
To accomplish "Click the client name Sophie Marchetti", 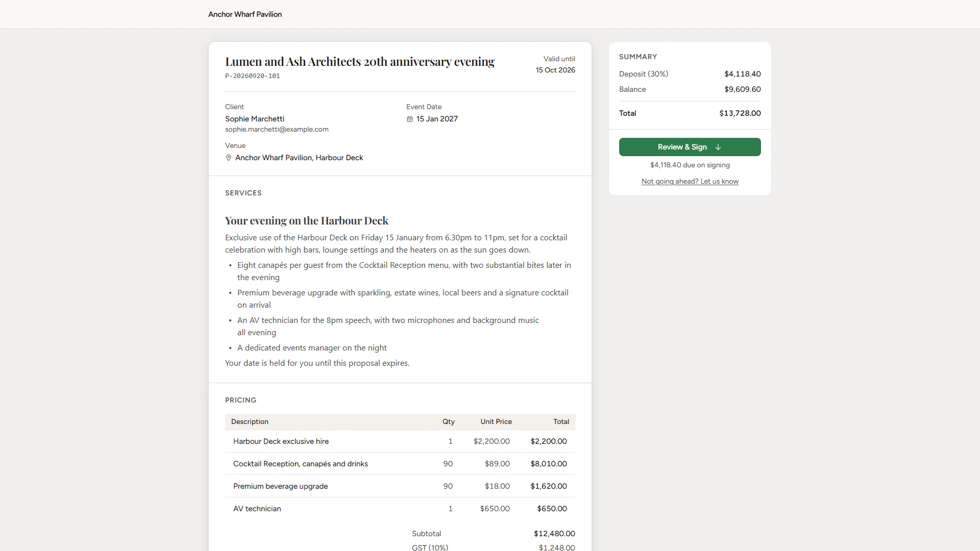I will tap(255, 119).
